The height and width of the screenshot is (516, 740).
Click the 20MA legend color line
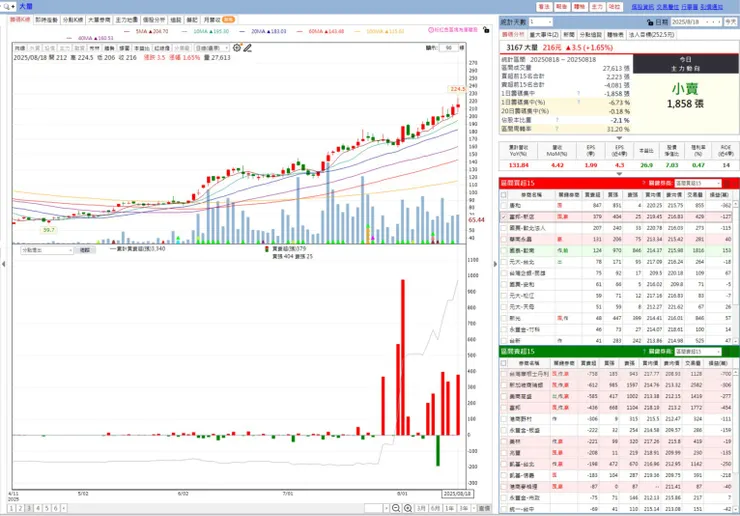242,31
